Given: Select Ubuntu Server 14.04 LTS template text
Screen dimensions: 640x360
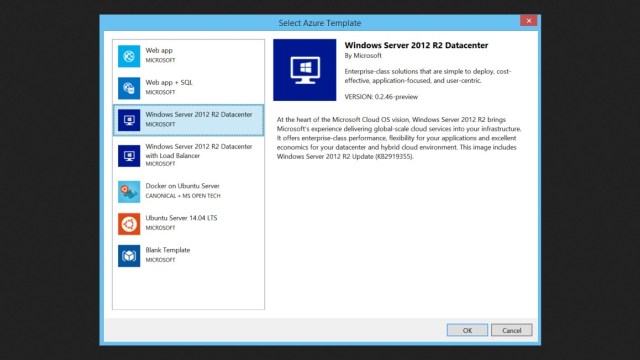Looking at the screenshot, I should (x=181, y=218).
